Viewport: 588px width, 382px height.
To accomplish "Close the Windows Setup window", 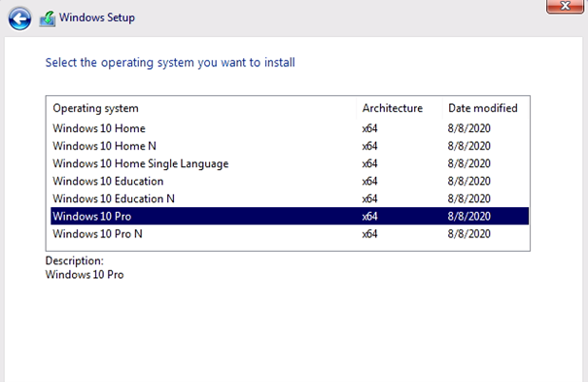I will point(565,6).
